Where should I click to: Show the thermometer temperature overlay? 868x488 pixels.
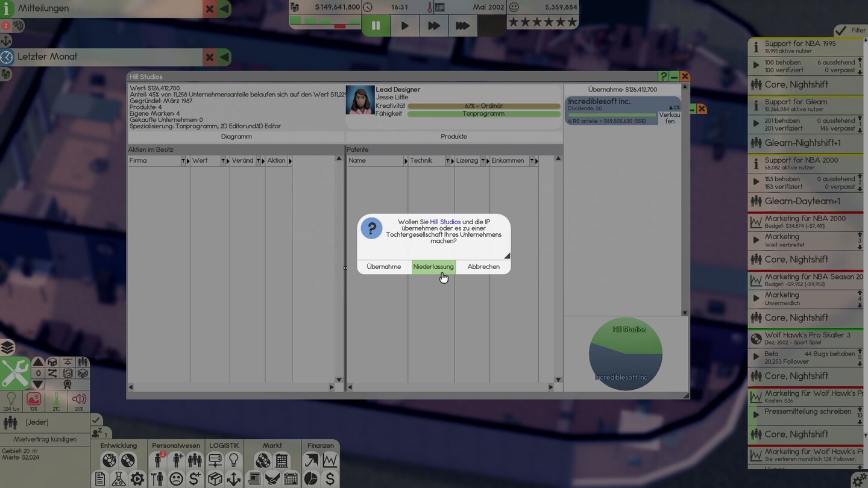pos(56,401)
